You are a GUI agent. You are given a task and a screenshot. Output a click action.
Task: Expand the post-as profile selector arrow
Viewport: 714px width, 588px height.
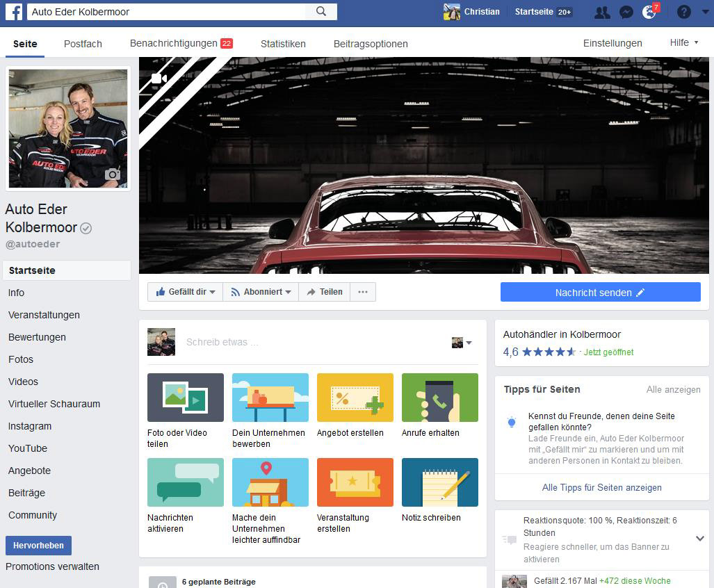[x=462, y=343]
